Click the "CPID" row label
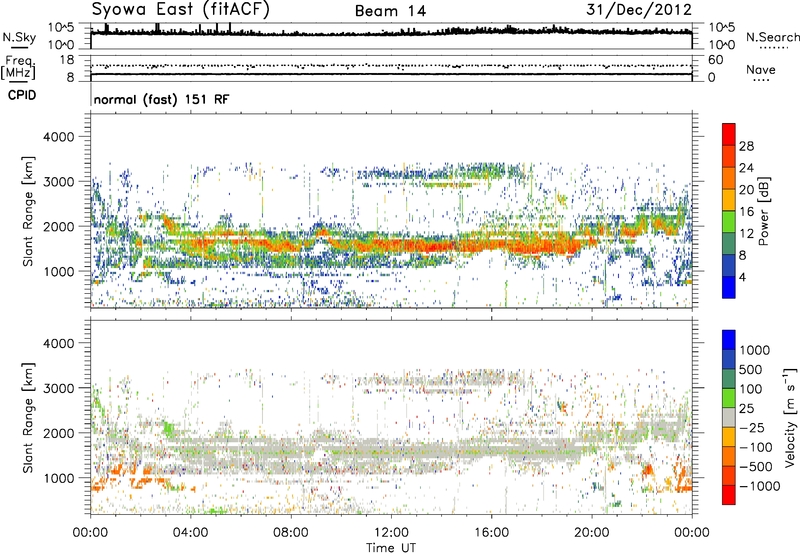The width and height of the screenshot is (800, 554). click(22, 95)
